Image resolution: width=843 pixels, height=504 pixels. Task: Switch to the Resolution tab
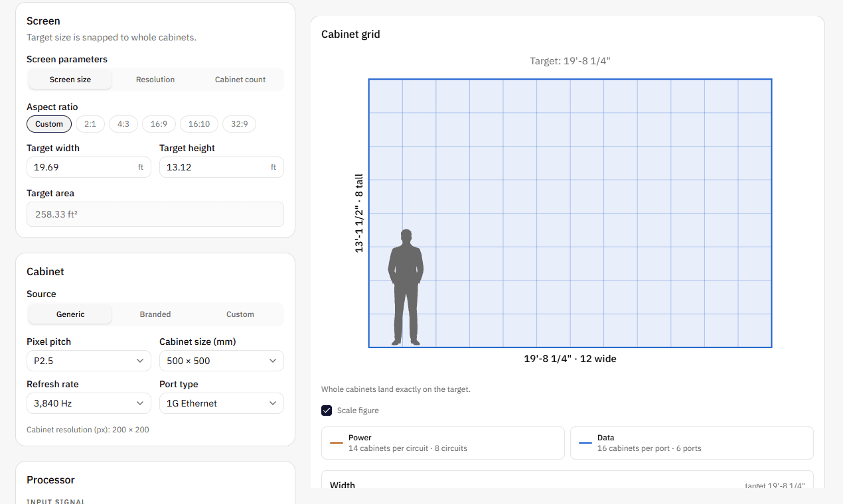(x=155, y=80)
